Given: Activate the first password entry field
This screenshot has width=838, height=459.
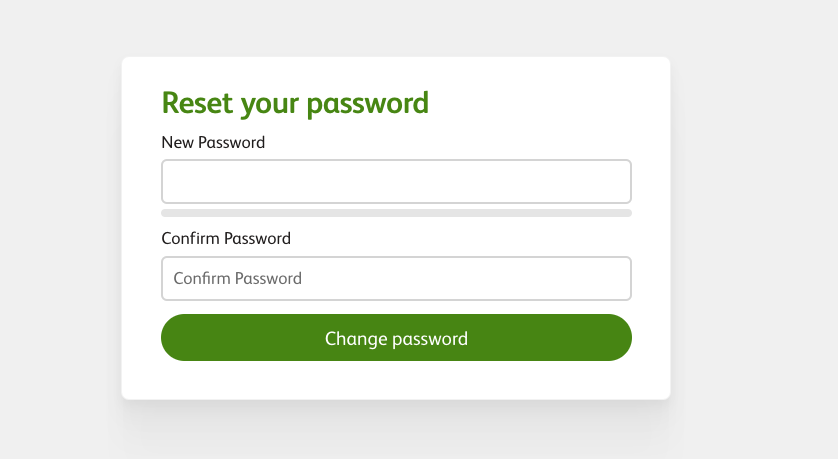Looking at the screenshot, I should click(396, 182).
